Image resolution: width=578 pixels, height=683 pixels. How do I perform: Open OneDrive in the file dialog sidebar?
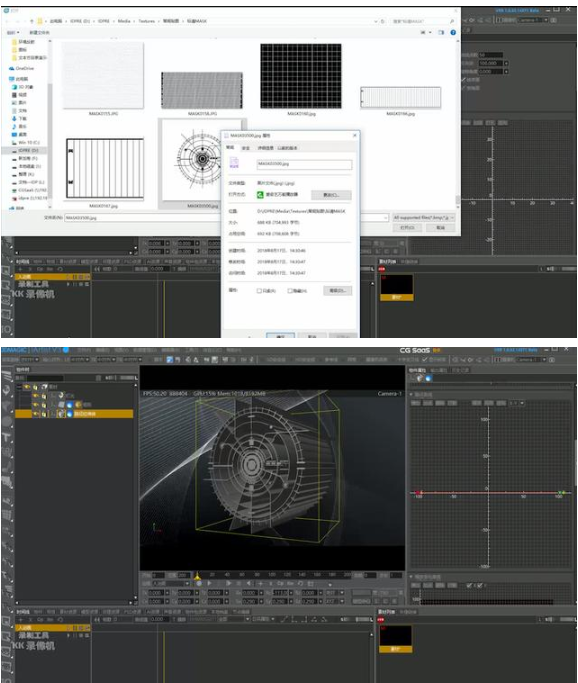click(x=21, y=68)
